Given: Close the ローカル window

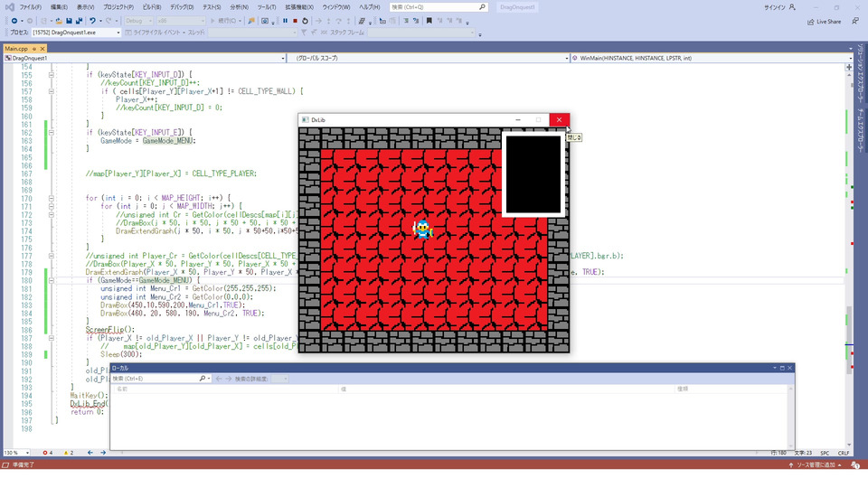Looking at the screenshot, I should coord(790,368).
